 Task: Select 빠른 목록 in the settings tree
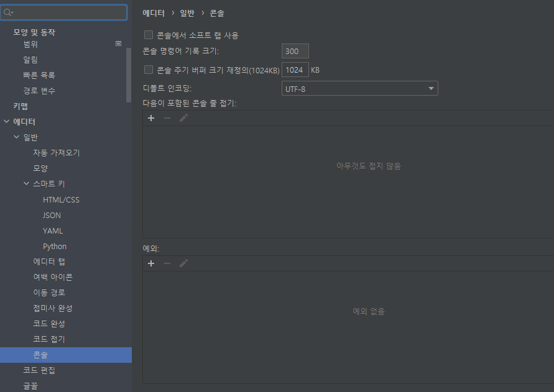click(39, 75)
